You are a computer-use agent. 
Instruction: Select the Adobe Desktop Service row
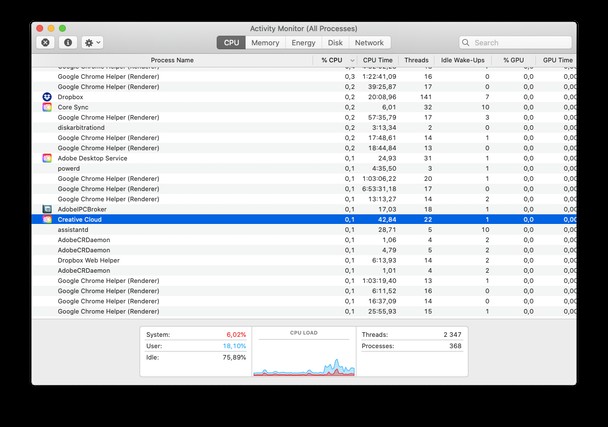pos(304,158)
